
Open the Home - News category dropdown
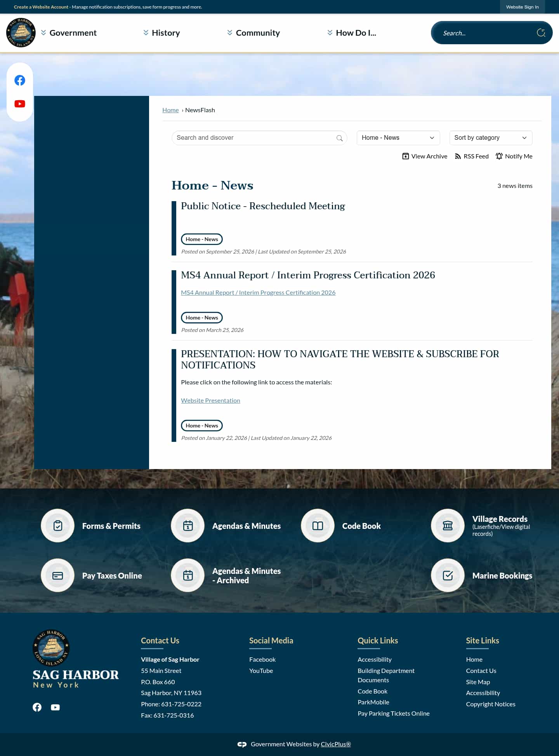pos(398,138)
